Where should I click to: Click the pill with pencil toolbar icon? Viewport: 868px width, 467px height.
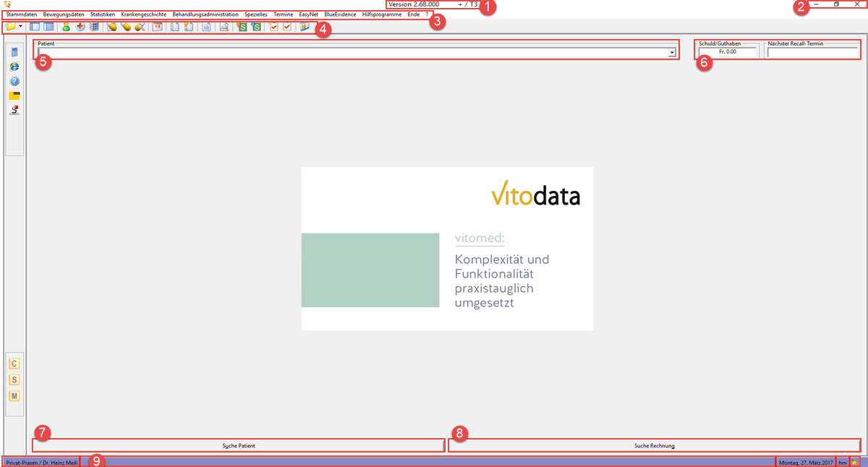point(138,27)
